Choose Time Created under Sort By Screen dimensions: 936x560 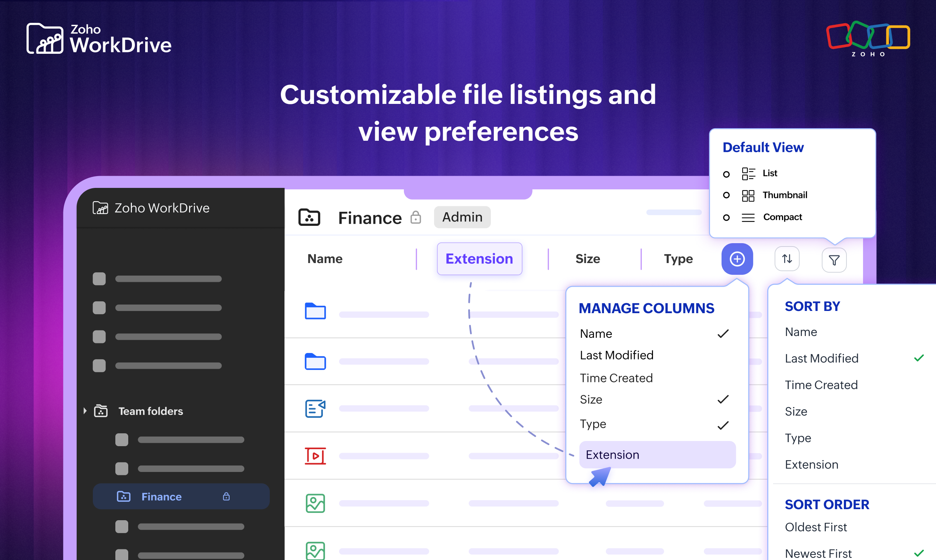click(821, 385)
